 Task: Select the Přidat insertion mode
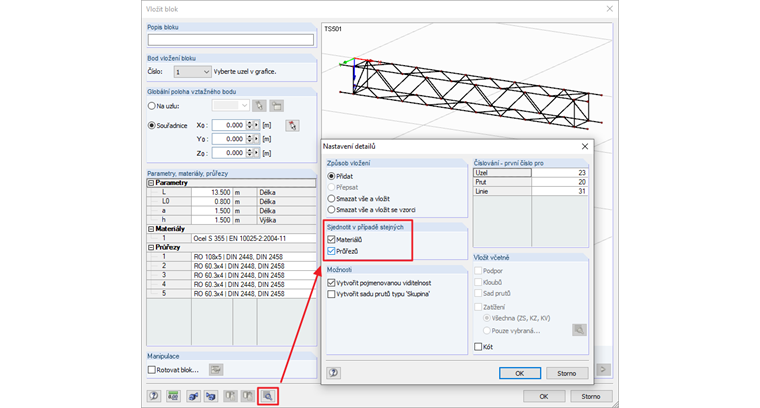(331, 176)
